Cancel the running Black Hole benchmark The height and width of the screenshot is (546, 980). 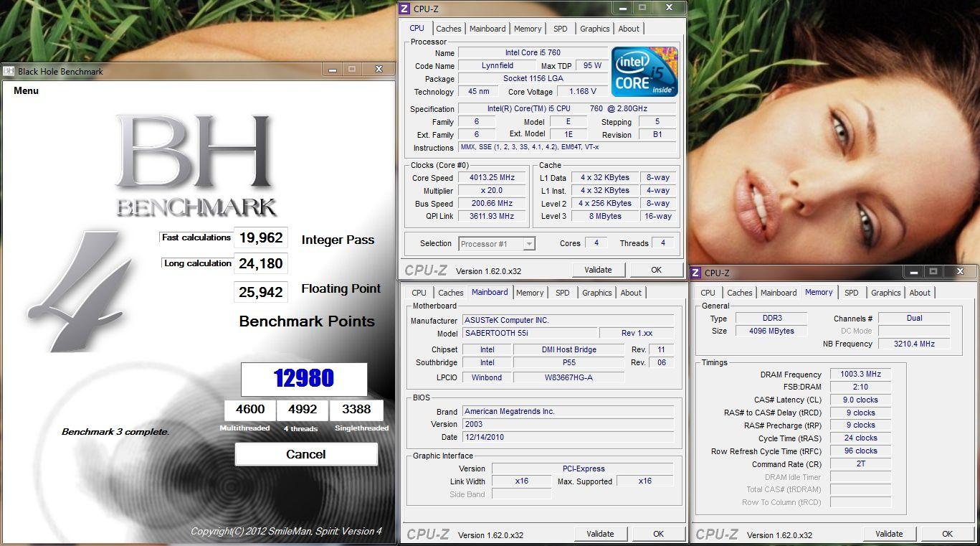(x=306, y=454)
